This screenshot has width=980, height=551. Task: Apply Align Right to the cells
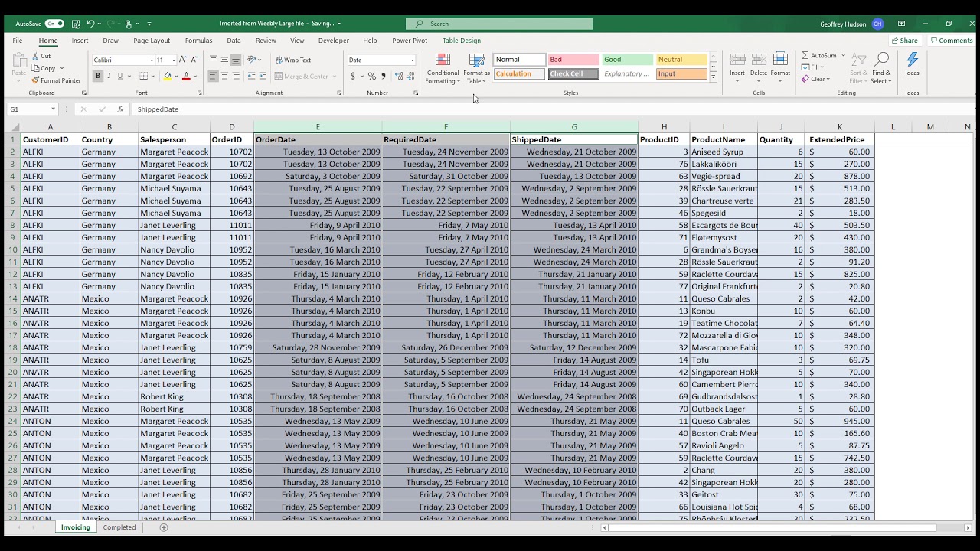pos(236,76)
